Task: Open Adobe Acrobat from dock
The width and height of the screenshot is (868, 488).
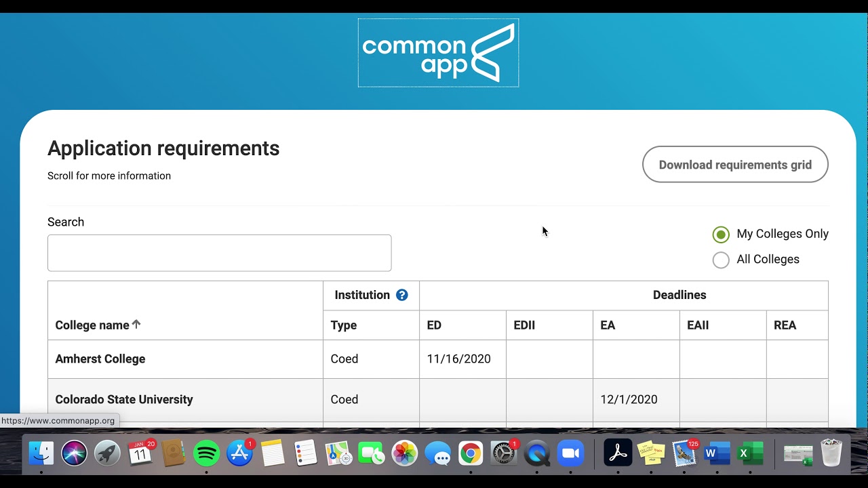Action: tap(618, 453)
